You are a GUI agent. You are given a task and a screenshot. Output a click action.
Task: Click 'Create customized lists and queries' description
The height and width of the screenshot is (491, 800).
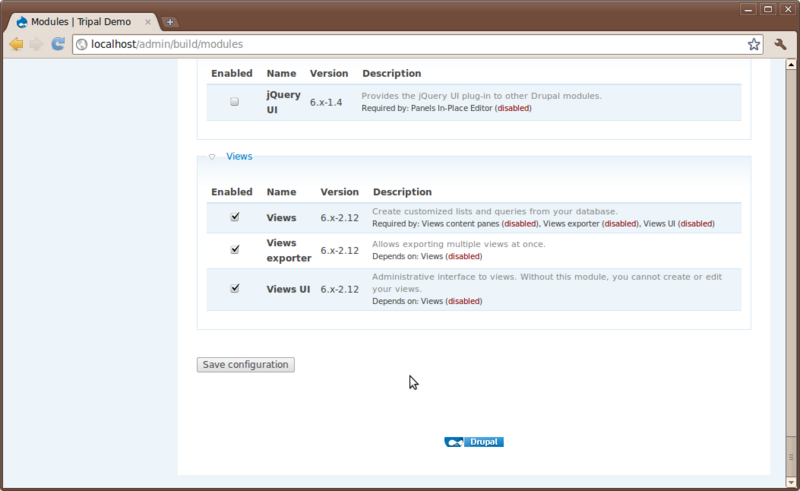(x=495, y=211)
